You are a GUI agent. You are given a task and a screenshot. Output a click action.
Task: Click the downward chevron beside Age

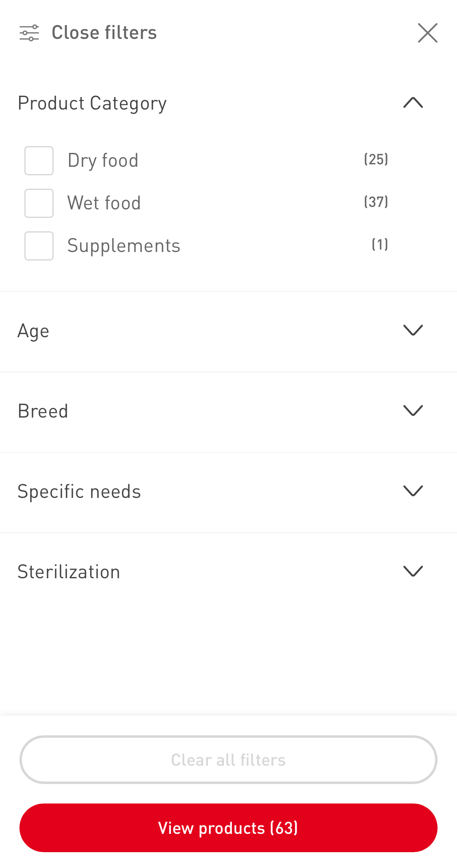pyautogui.click(x=413, y=330)
